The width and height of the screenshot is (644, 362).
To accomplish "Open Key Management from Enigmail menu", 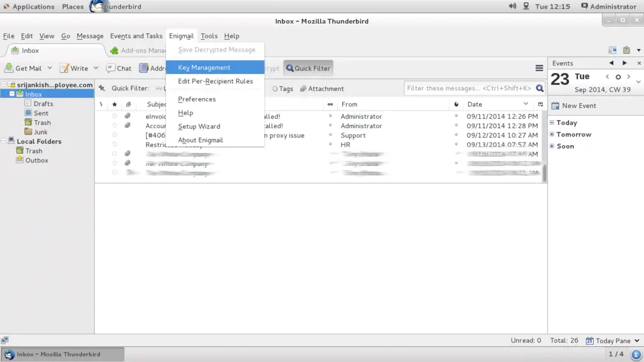I will pyautogui.click(x=215, y=67).
